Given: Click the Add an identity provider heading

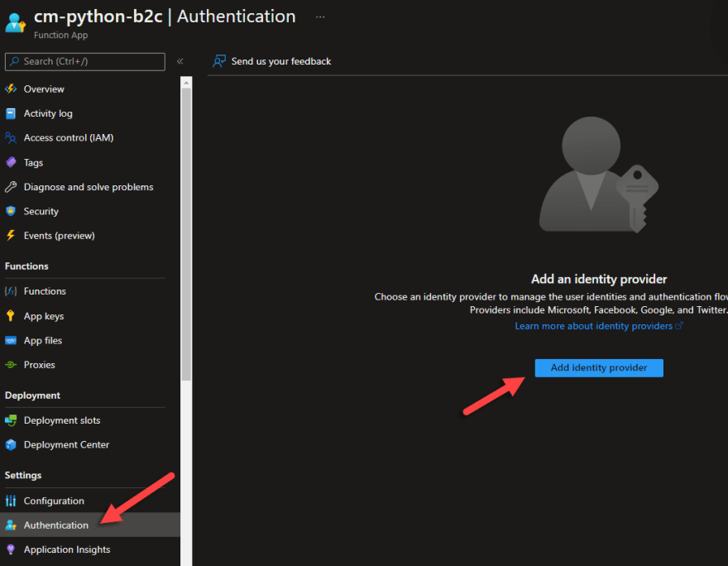Looking at the screenshot, I should pos(599,279).
